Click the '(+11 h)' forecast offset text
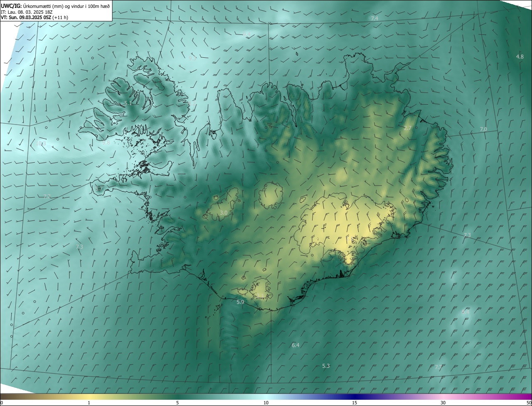This screenshot has width=532, height=406. [60, 17]
